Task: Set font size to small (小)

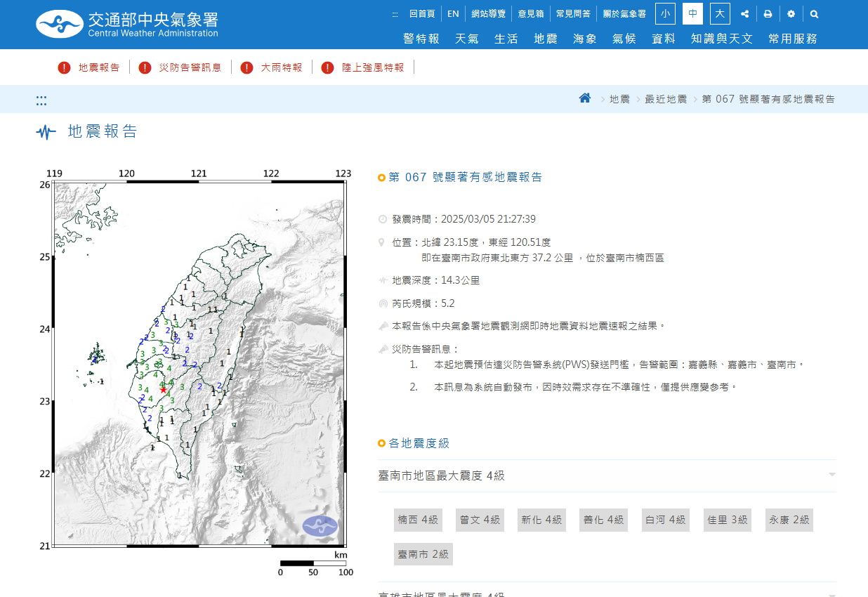Action: pyautogui.click(x=665, y=14)
